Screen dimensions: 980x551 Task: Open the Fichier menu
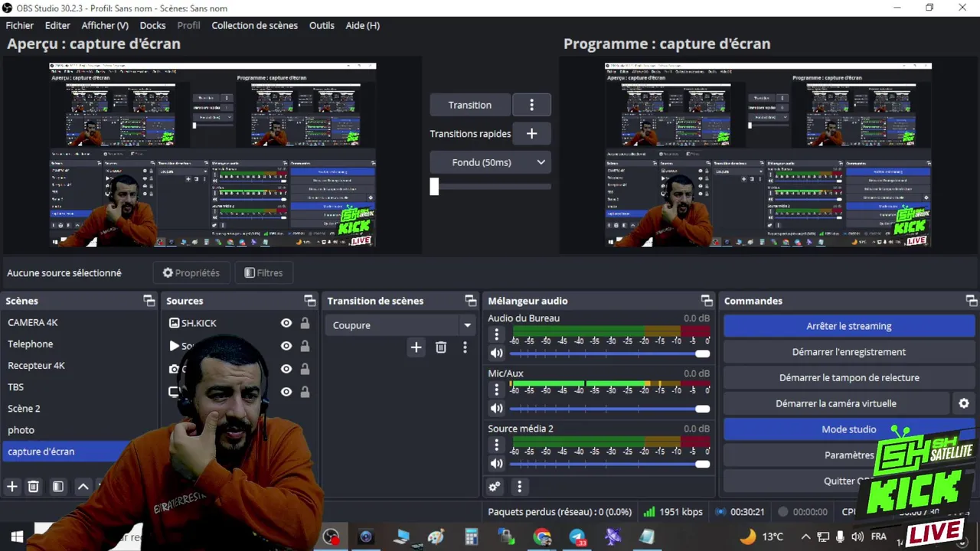tap(20, 25)
